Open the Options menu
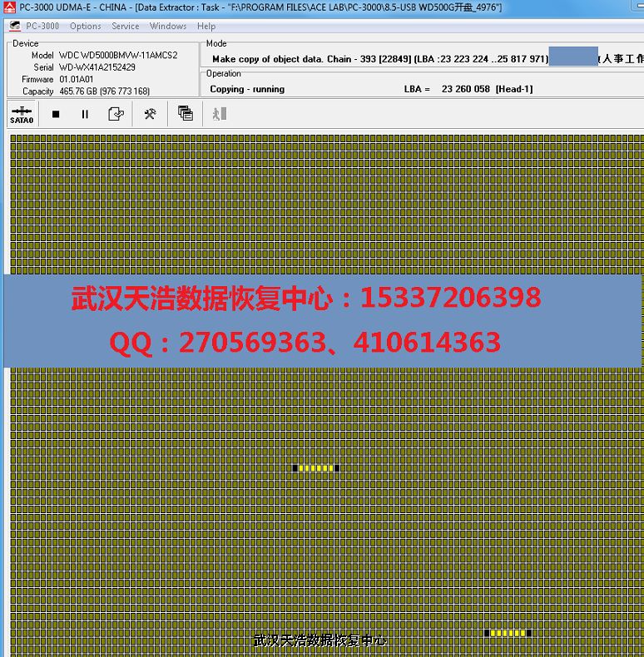Viewport: 644px width, 657px height. pos(85,26)
